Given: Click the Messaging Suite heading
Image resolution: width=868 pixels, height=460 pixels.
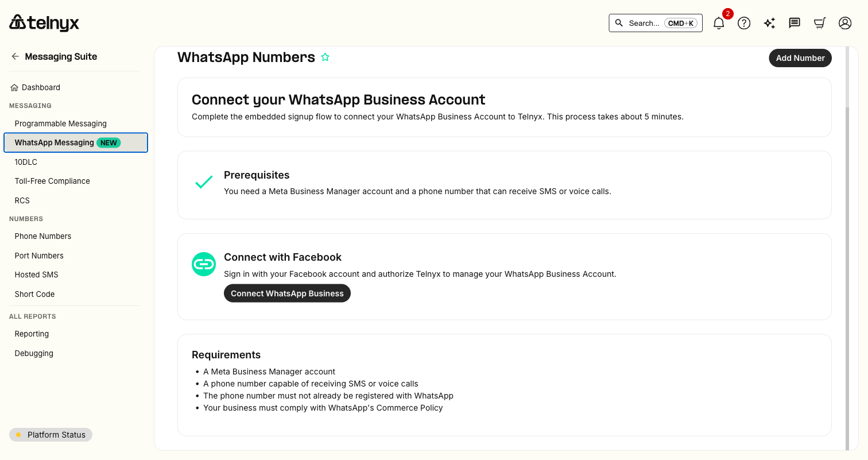Looking at the screenshot, I should tap(61, 56).
